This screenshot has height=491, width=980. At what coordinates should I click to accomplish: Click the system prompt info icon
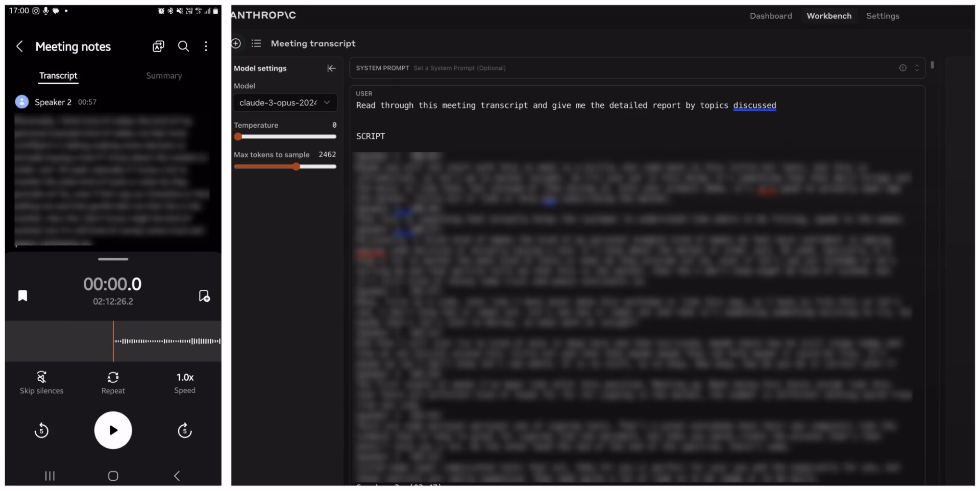click(x=903, y=67)
